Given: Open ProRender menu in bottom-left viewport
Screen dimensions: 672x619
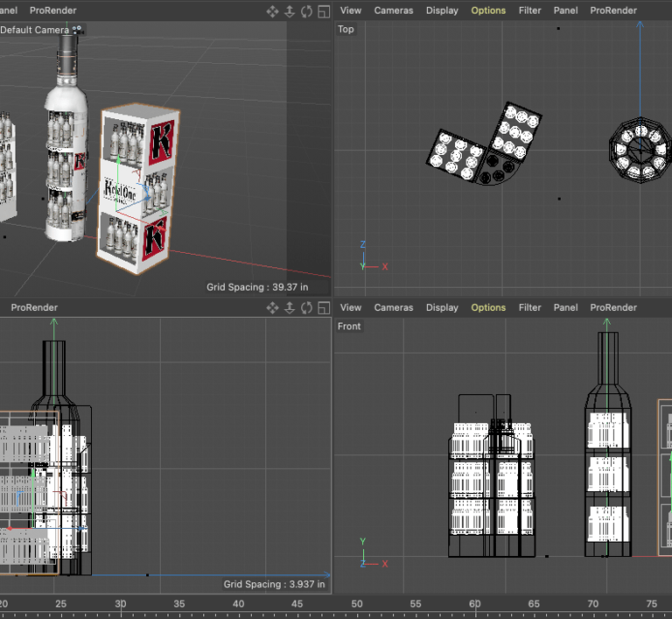Looking at the screenshot, I should pos(34,307).
